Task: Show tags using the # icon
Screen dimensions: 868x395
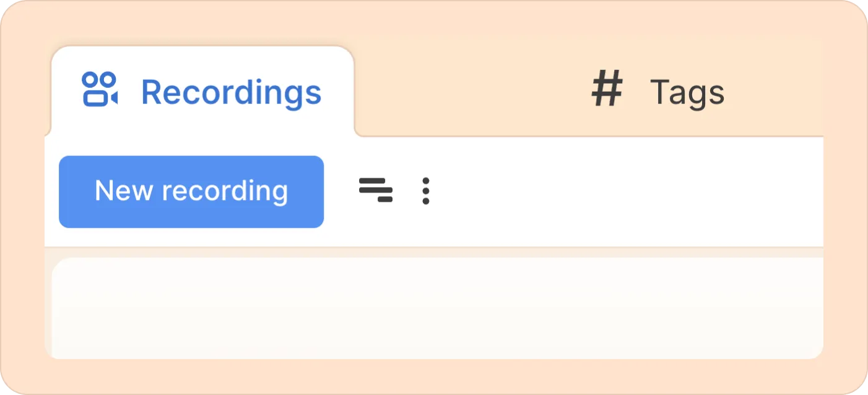Action: [607, 89]
